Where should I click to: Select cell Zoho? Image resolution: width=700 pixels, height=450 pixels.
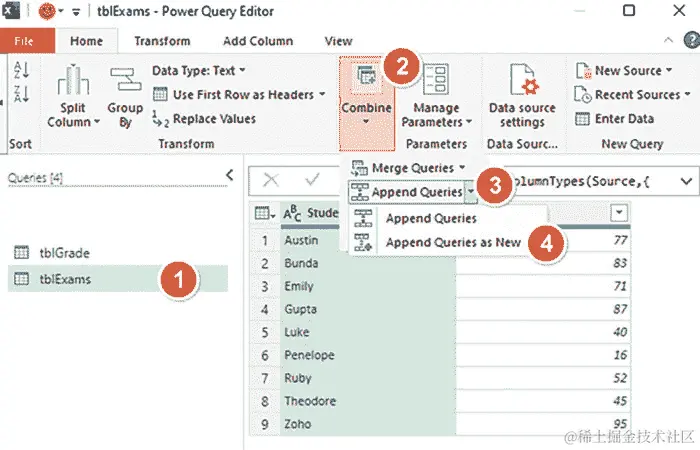pyautogui.click(x=368, y=424)
